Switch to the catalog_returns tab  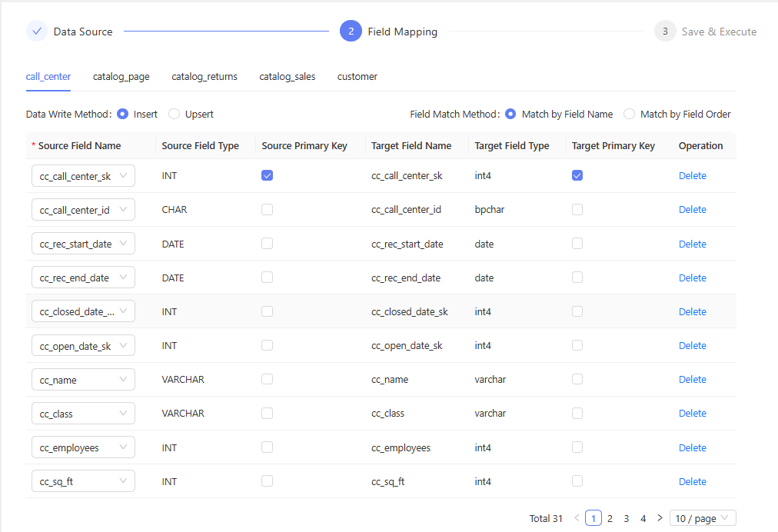204,77
